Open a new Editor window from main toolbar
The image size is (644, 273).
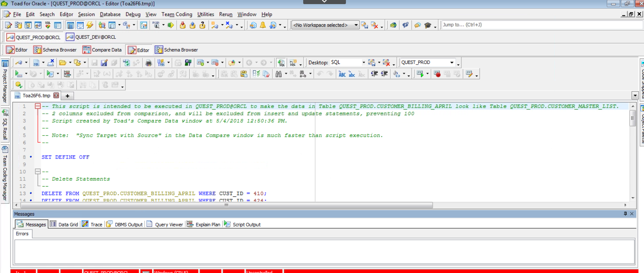(x=8, y=25)
